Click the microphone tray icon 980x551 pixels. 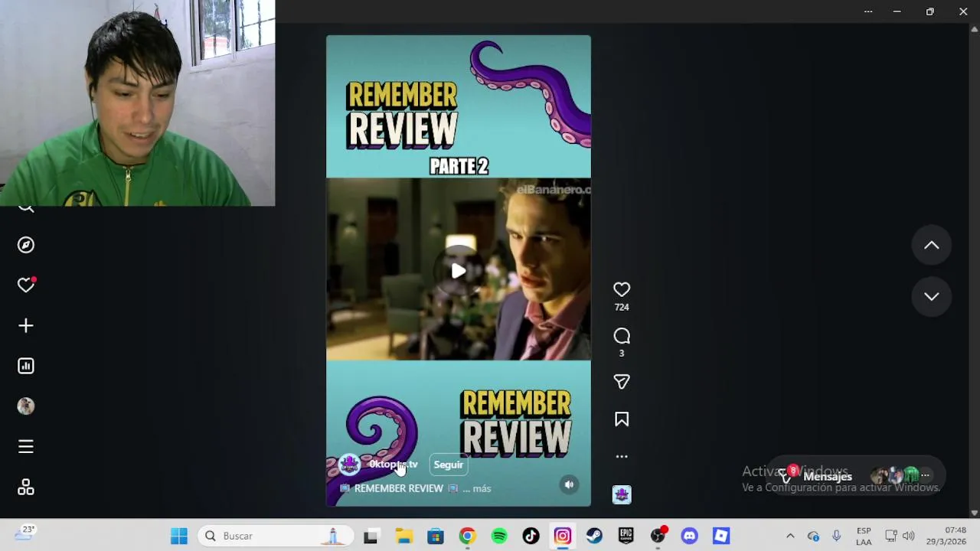tap(836, 536)
